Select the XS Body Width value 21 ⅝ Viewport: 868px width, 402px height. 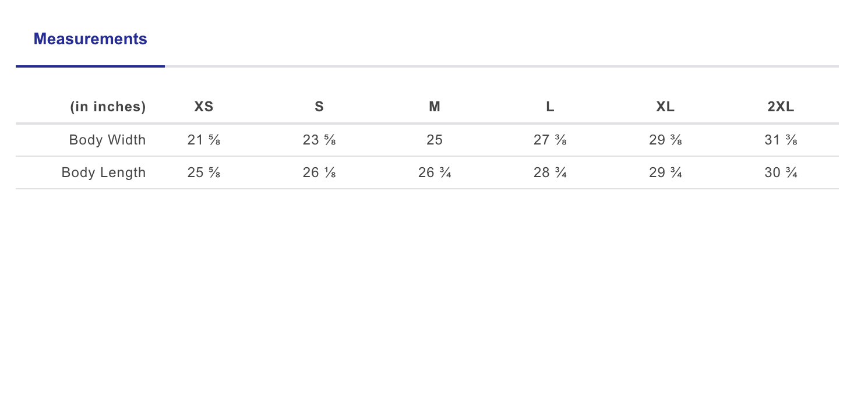[204, 140]
